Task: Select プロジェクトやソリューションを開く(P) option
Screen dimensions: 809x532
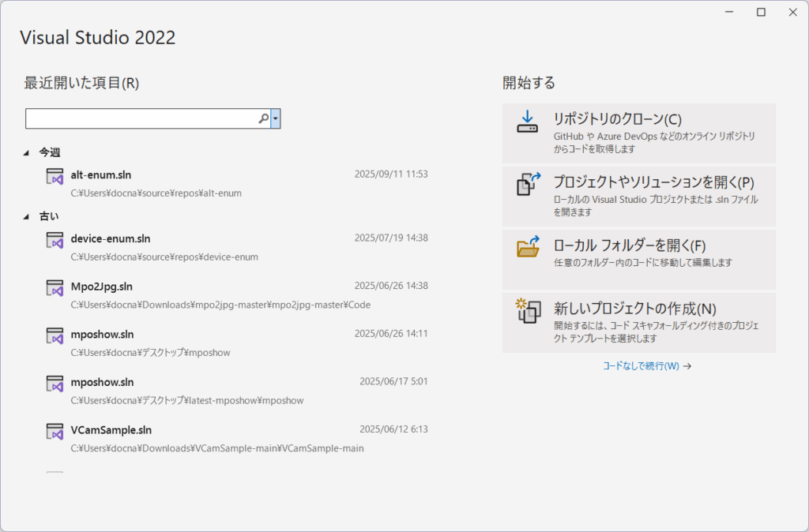Action: 638,196
